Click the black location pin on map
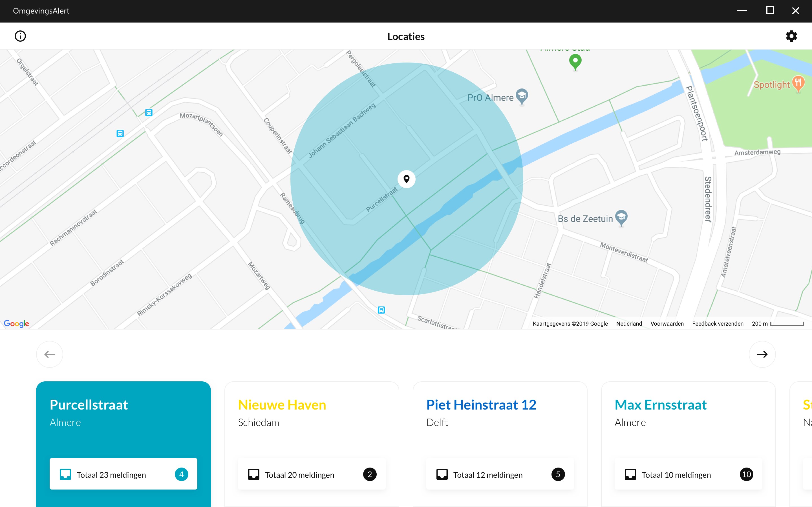The image size is (812, 507). click(406, 179)
